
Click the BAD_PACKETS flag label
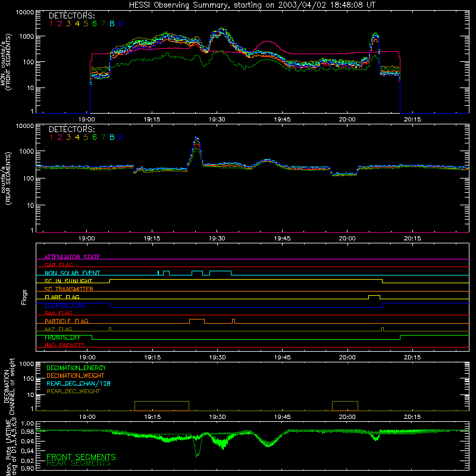click(65, 345)
